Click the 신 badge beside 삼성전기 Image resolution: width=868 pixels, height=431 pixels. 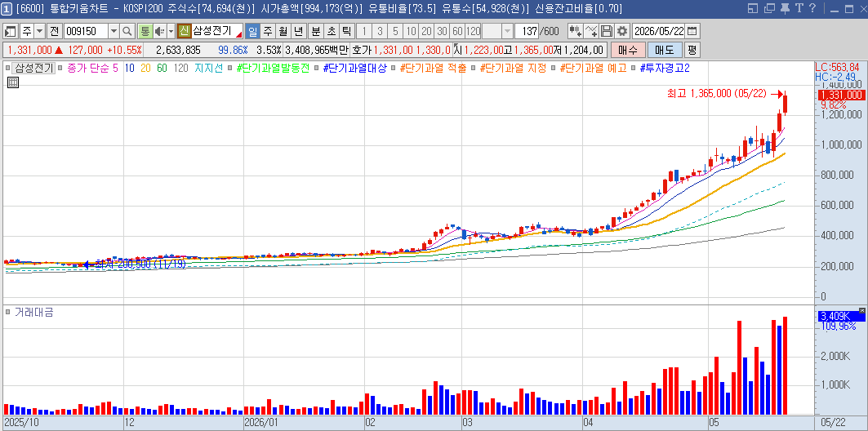[185, 31]
